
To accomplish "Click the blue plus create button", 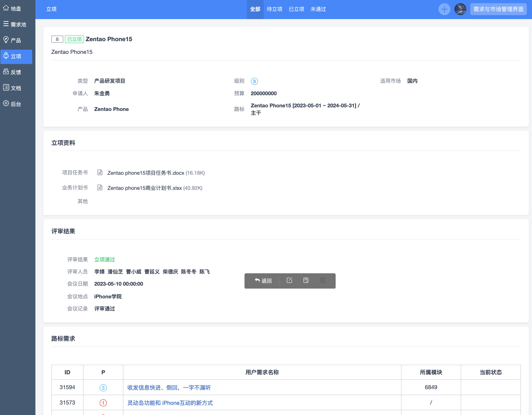I will [x=444, y=9].
